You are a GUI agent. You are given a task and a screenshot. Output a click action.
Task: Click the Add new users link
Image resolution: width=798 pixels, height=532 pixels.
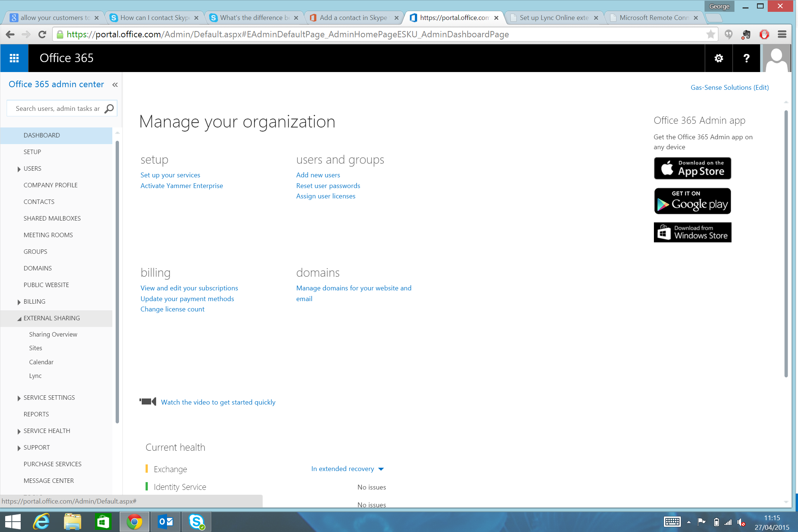pos(318,175)
